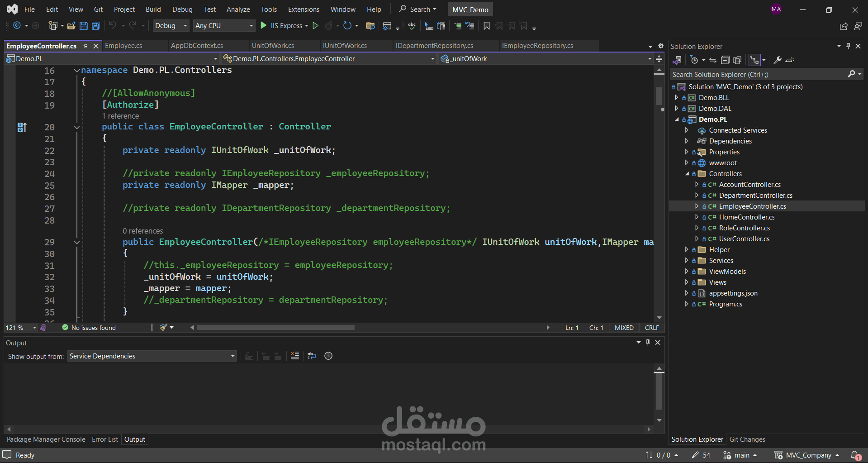This screenshot has height=463, width=868.
Task: Click Solution Explorer Switch Views icon
Action: pos(677,60)
